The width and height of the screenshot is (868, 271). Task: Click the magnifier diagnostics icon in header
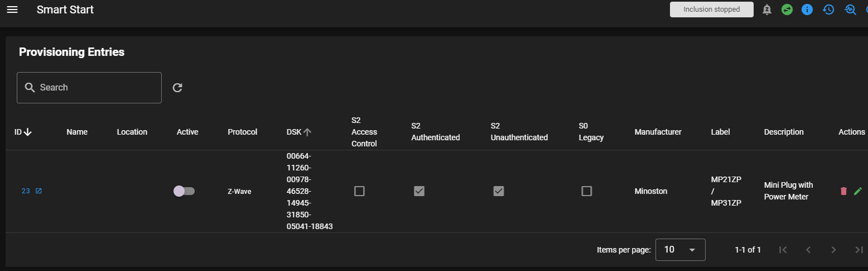850,9
